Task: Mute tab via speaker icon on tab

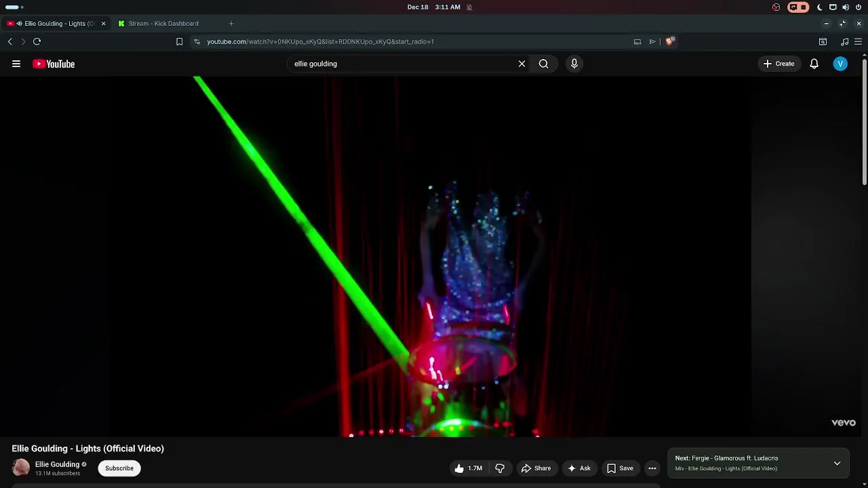Action: [x=20, y=24]
